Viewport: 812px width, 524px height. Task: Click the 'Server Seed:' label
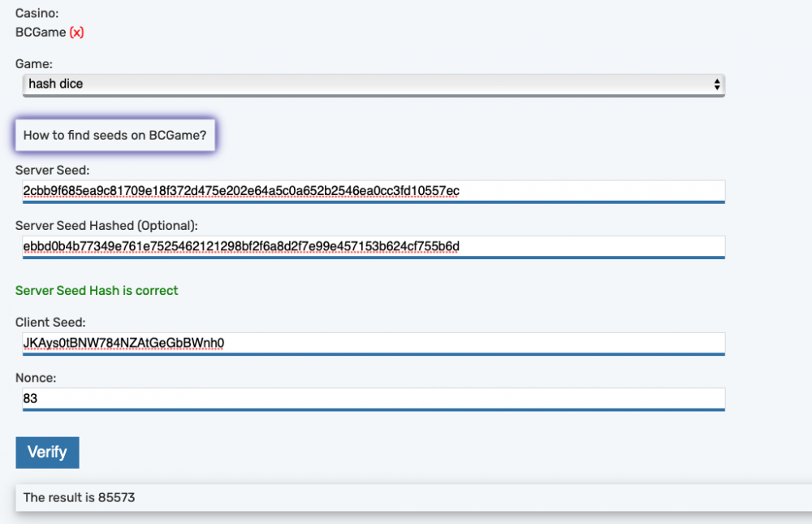tap(53, 170)
